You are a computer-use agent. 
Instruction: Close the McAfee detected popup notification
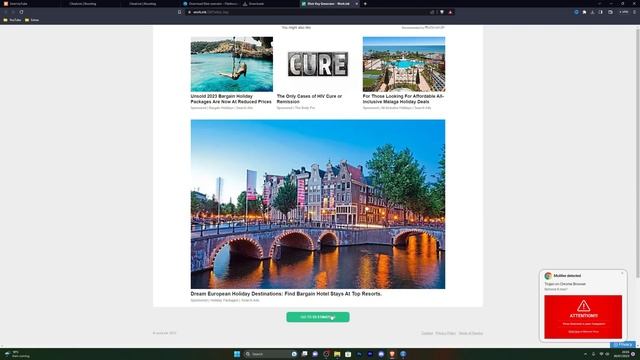point(622,273)
